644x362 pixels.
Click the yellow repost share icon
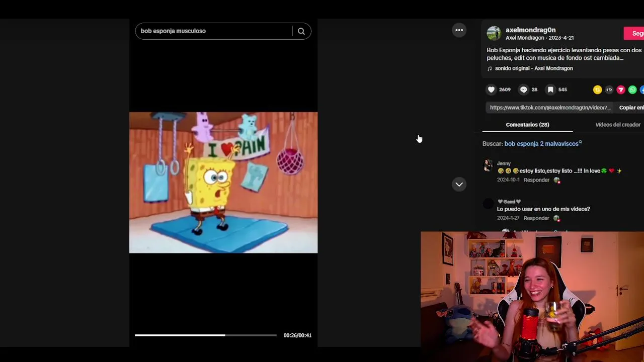click(597, 89)
